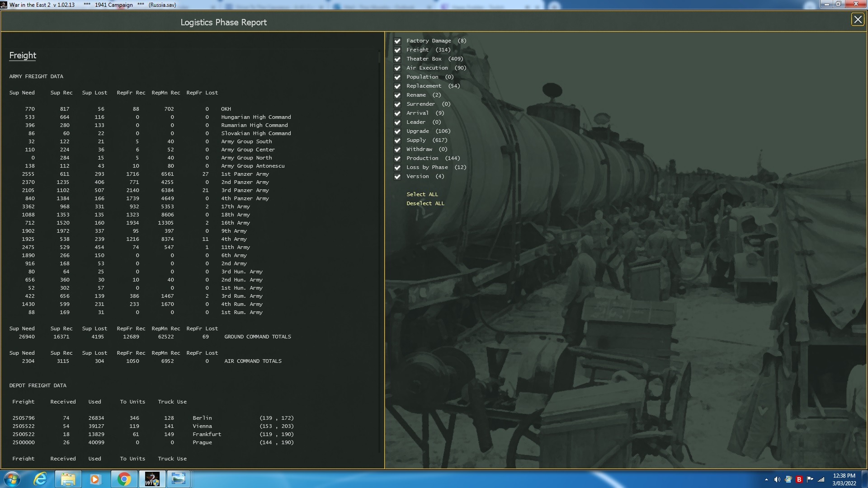Toggle the Theater Box checkbox
Image resolution: width=868 pixels, height=488 pixels.
397,59
